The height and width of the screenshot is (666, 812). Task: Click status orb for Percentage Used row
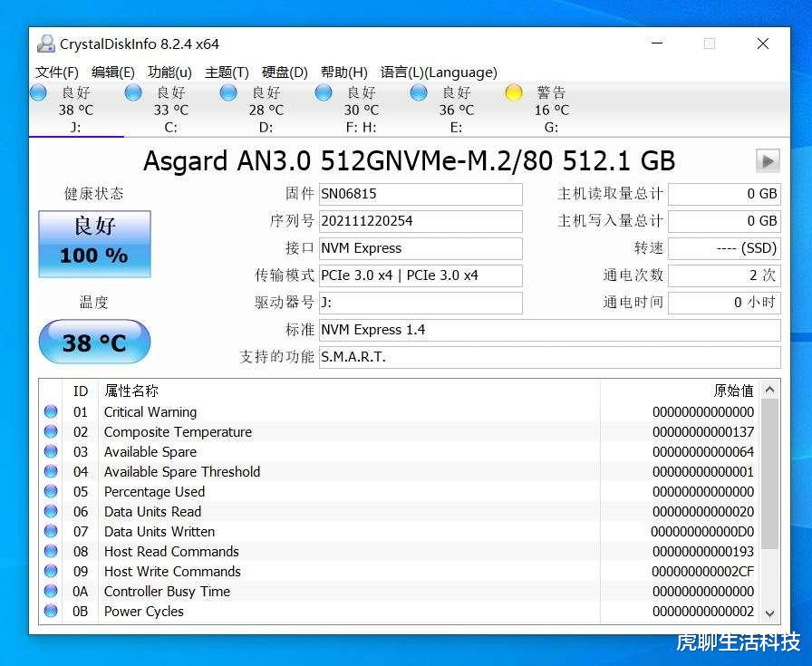coord(51,491)
